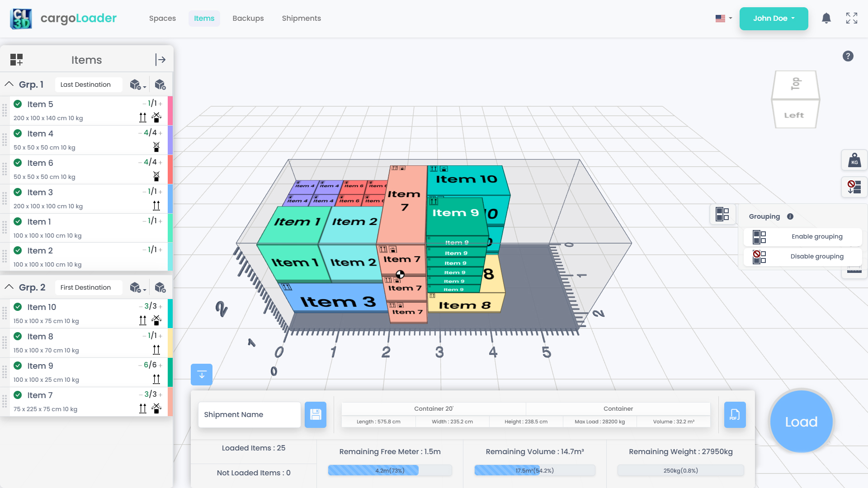Click the Item 8 yellow color swatch
The image size is (868, 488).
[x=170, y=343]
